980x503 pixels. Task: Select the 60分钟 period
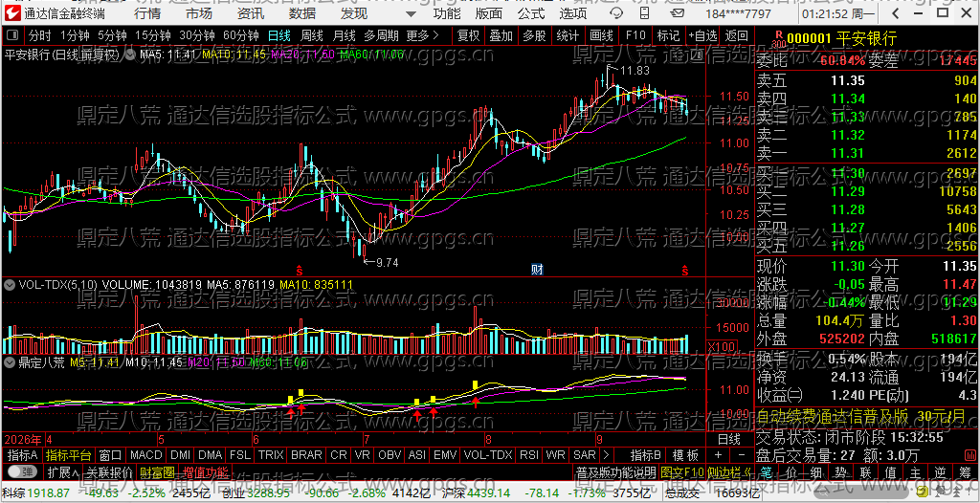(x=240, y=35)
